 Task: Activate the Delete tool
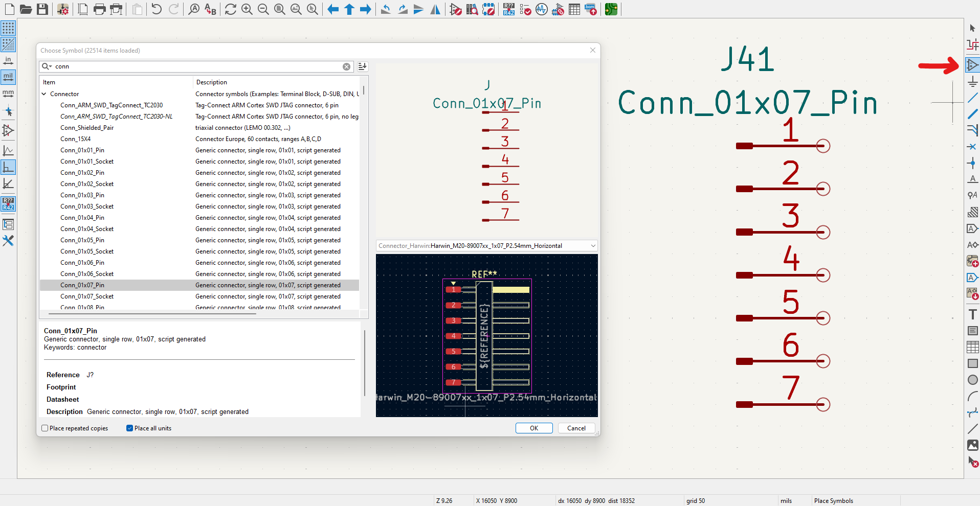pos(972,462)
